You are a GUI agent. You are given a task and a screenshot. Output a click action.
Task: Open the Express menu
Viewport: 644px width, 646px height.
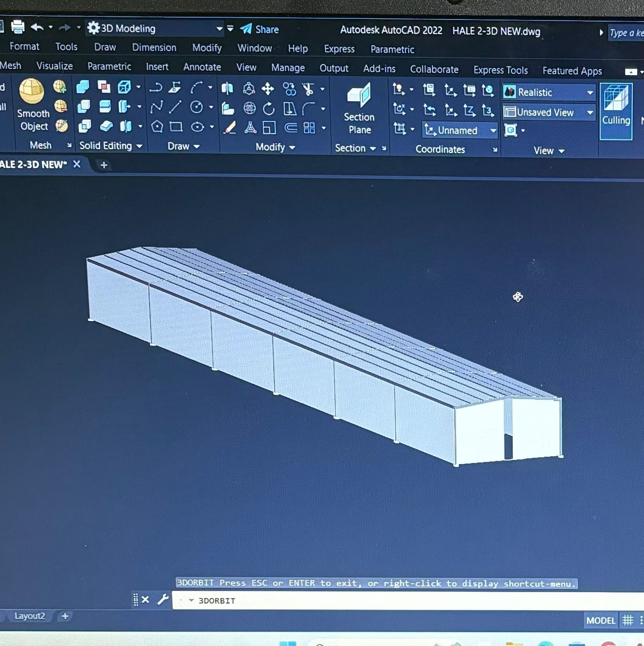(x=339, y=49)
